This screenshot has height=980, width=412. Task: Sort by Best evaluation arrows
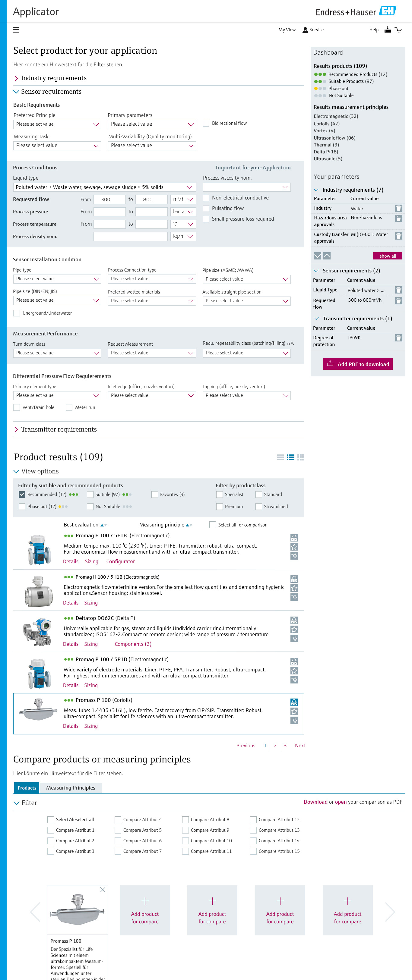[103, 525]
